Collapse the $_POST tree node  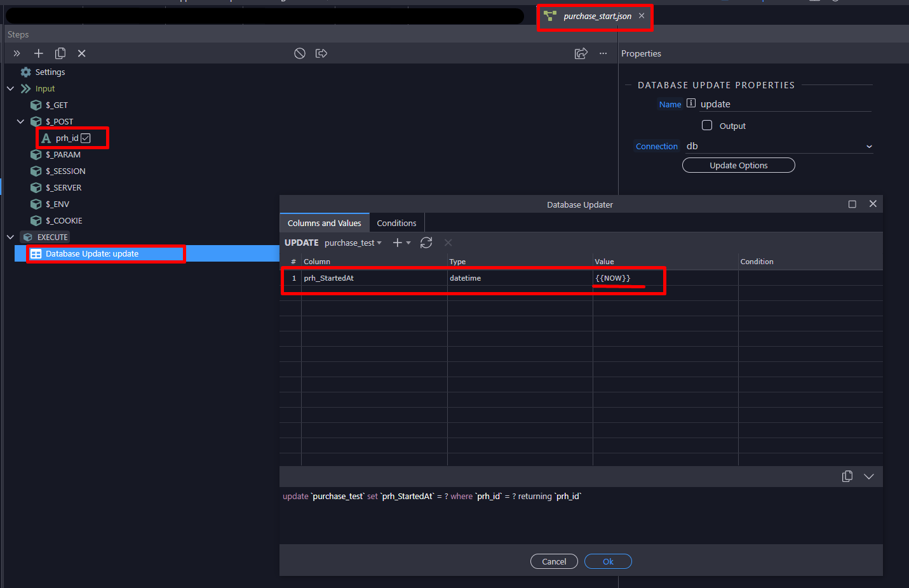tap(20, 121)
